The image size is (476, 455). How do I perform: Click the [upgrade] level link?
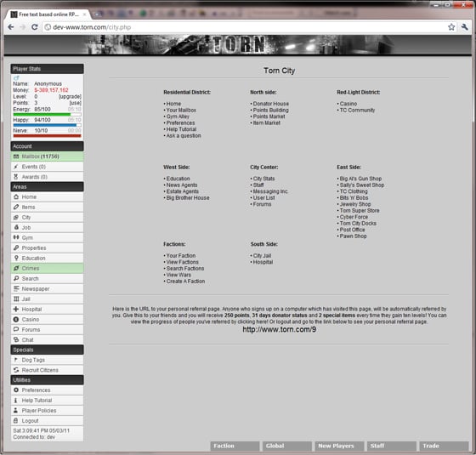pos(70,97)
